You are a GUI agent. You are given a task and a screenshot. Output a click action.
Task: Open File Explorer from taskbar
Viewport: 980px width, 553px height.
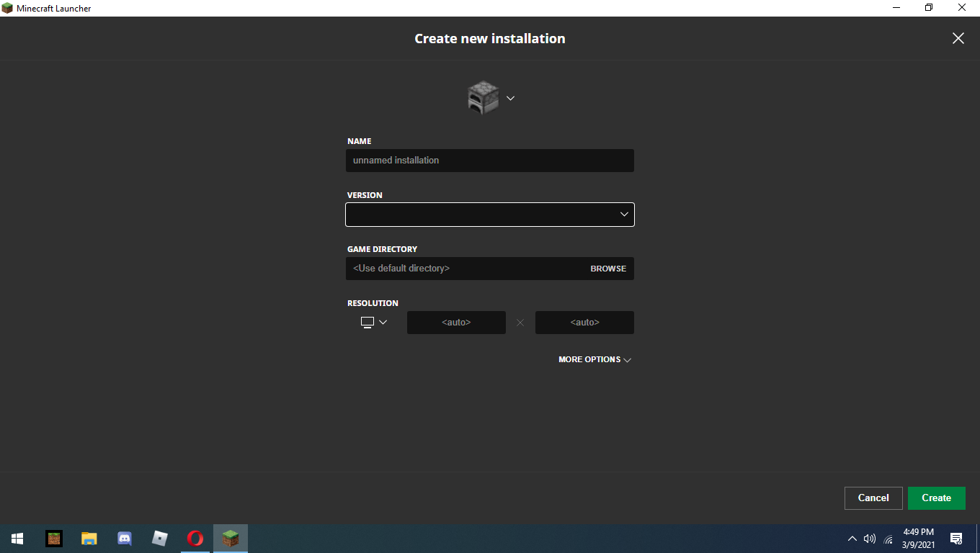(x=89, y=539)
